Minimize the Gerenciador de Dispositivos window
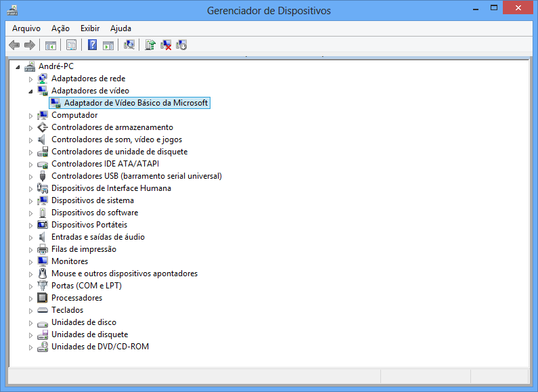The image size is (538, 392). click(476, 8)
